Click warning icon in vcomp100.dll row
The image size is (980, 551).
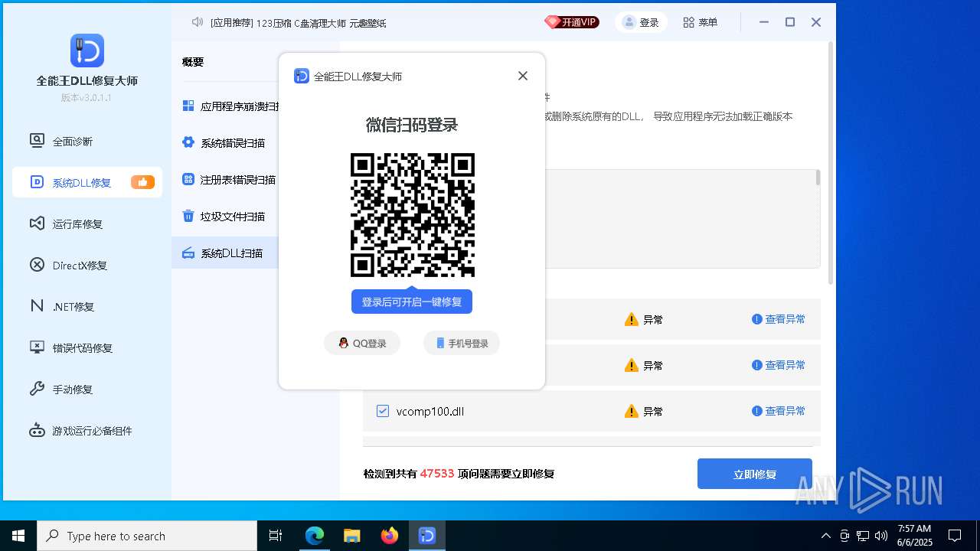coord(632,411)
